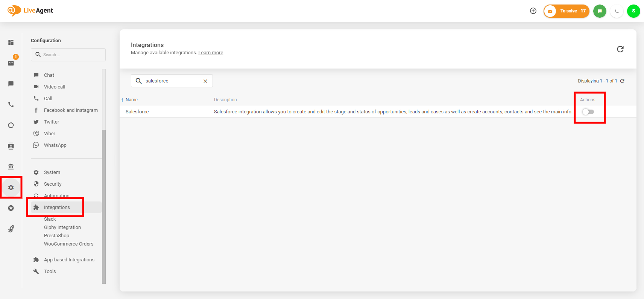The image size is (644, 299).
Task: Open the Automation configuration menu
Action: [x=56, y=195]
